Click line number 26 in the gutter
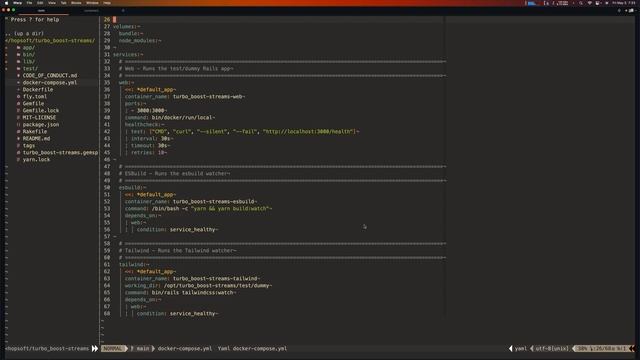This screenshot has width=640, height=360. point(107,19)
